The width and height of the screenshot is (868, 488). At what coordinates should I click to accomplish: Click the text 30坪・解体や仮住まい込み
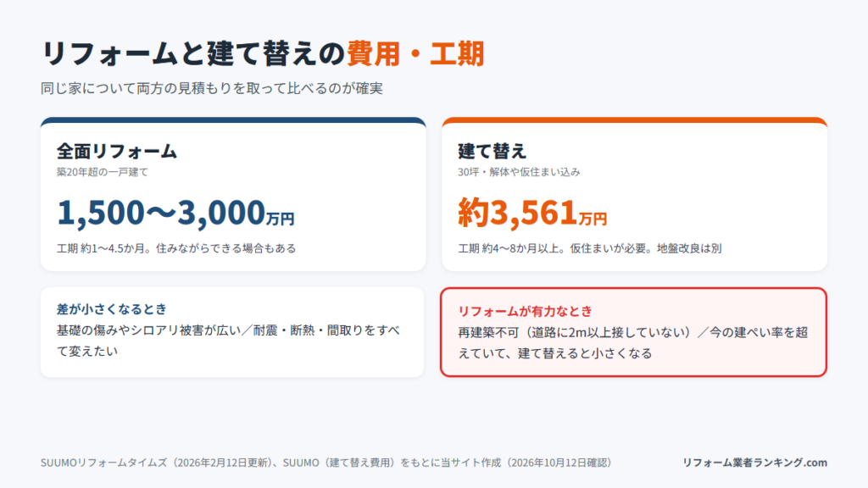[x=519, y=172]
